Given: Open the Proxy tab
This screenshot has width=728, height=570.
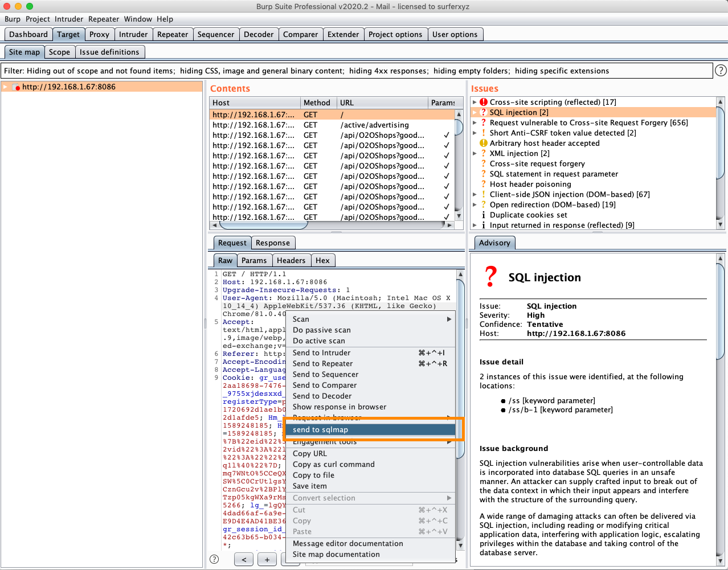Looking at the screenshot, I should [99, 35].
